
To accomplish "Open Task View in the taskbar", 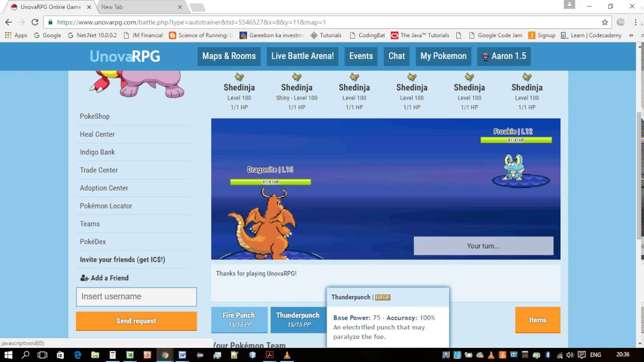I will [x=43, y=355].
